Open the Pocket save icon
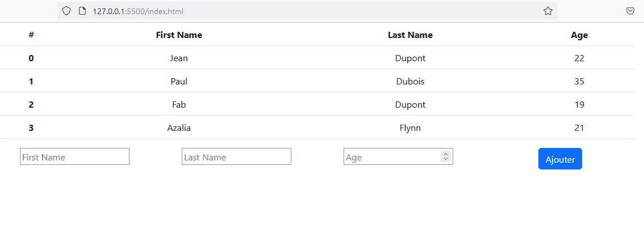Image resolution: width=644 pixels, height=246 pixels. coord(630,11)
